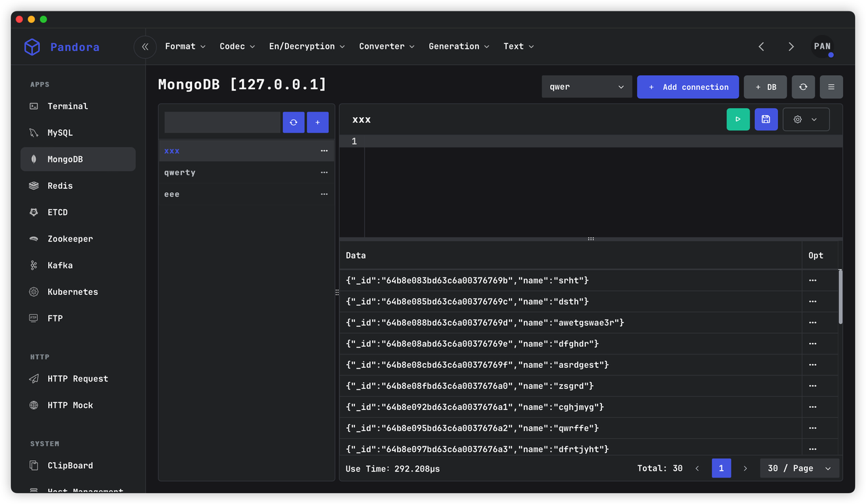
Task: Open the Kafka sidebar icon
Action: click(x=34, y=265)
